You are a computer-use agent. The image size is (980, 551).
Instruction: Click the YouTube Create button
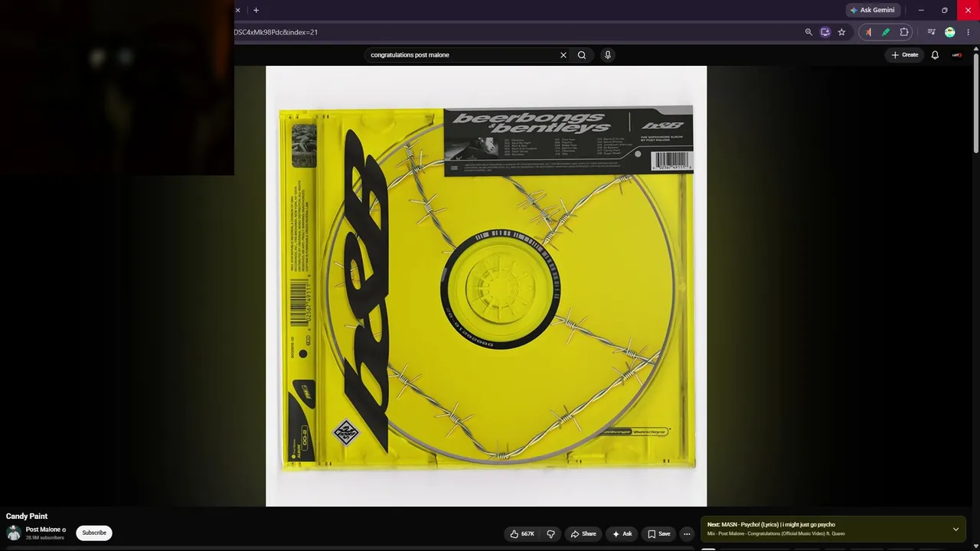pyautogui.click(x=904, y=55)
